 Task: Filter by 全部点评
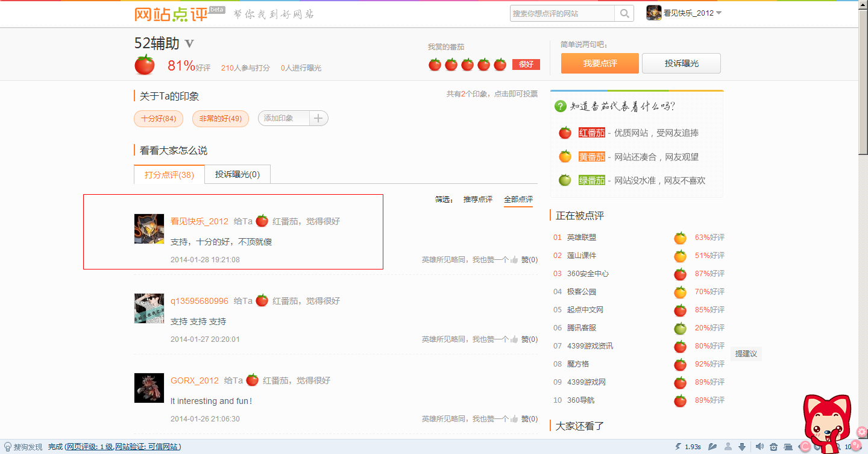click(518, 200)
